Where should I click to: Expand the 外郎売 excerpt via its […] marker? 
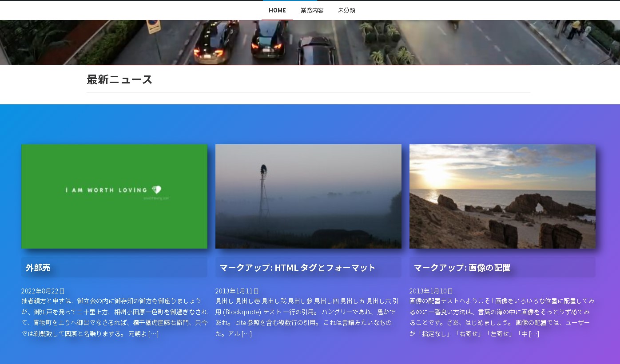click(x=153, y=334)
